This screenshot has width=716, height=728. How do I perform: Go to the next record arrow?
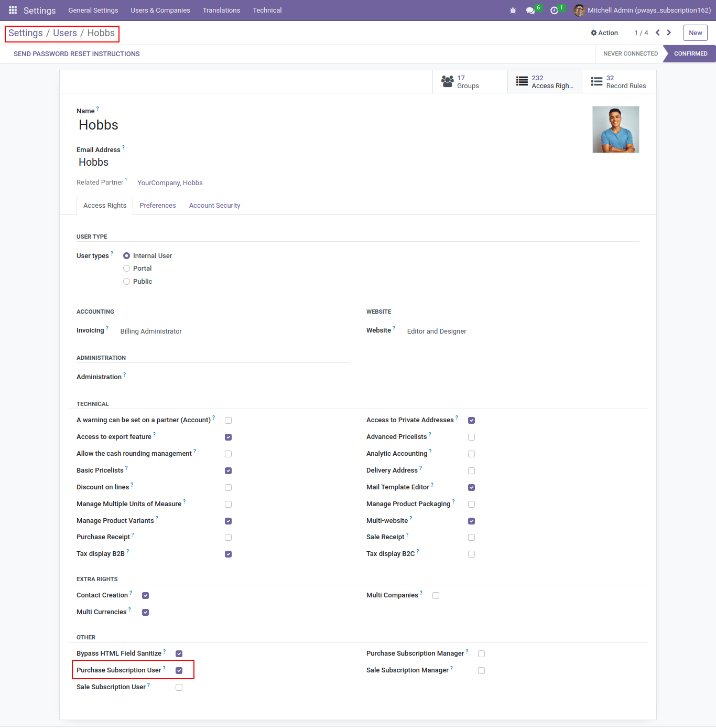(x=669, y=33)
